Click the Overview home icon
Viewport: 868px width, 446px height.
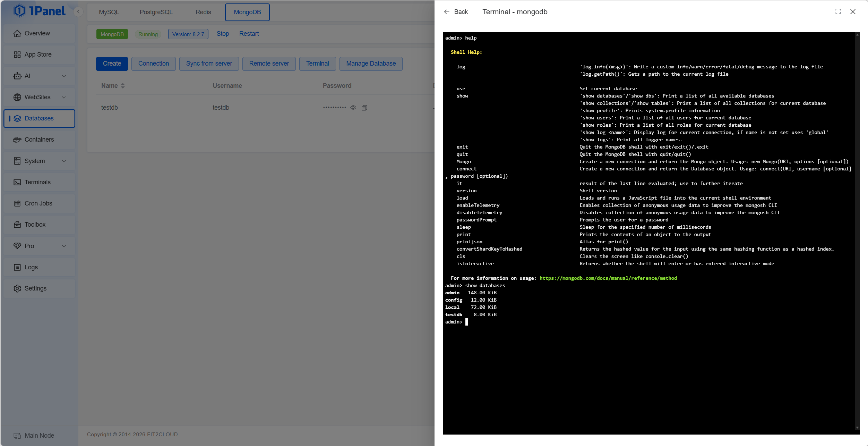coord(17,33)
